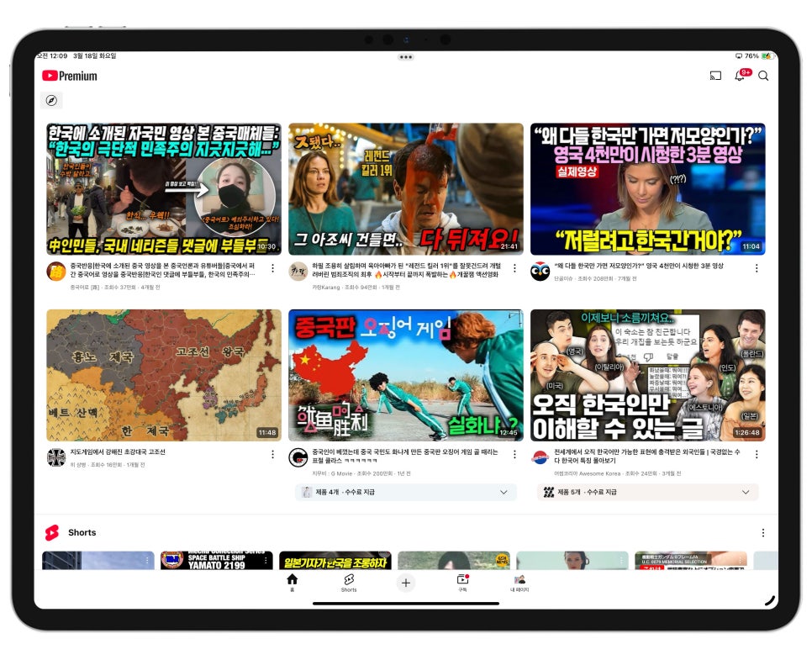Open title 중국인이 베꼈는데 중국 국민도 화나게
Image resolution: width=812 pixels, height=660 pixels.
(x=405, y=456)
